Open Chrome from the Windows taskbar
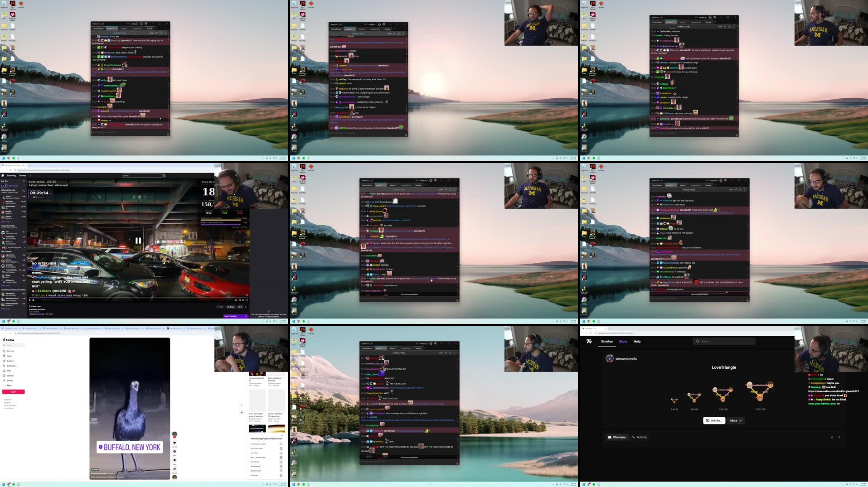 299,484
